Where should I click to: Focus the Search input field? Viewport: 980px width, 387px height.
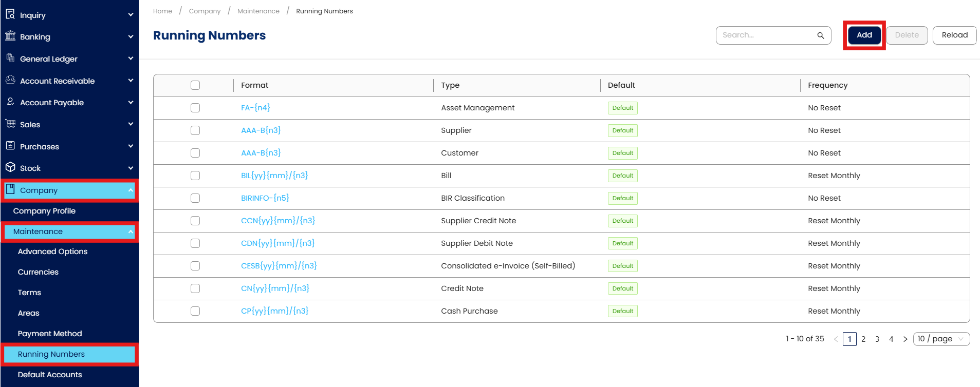coord(766,35)
